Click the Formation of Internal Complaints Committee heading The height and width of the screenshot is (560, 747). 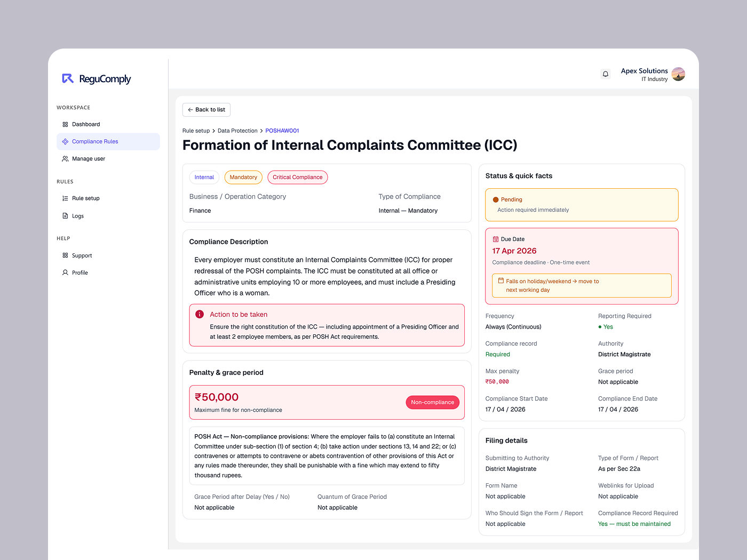350,145
